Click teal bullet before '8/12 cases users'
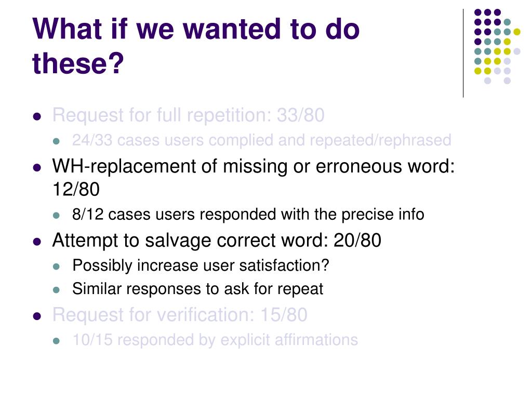532x399 pixels. pos(56,216)
